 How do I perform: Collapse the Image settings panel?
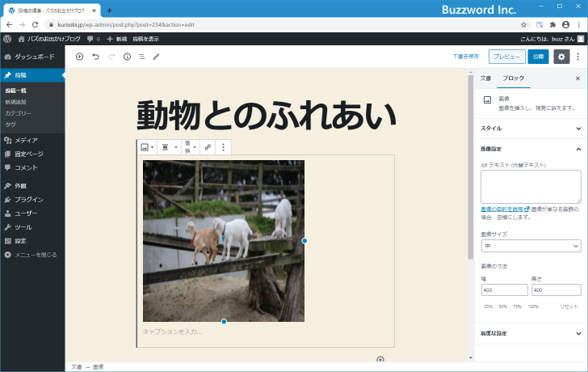[x=531, y=149]
